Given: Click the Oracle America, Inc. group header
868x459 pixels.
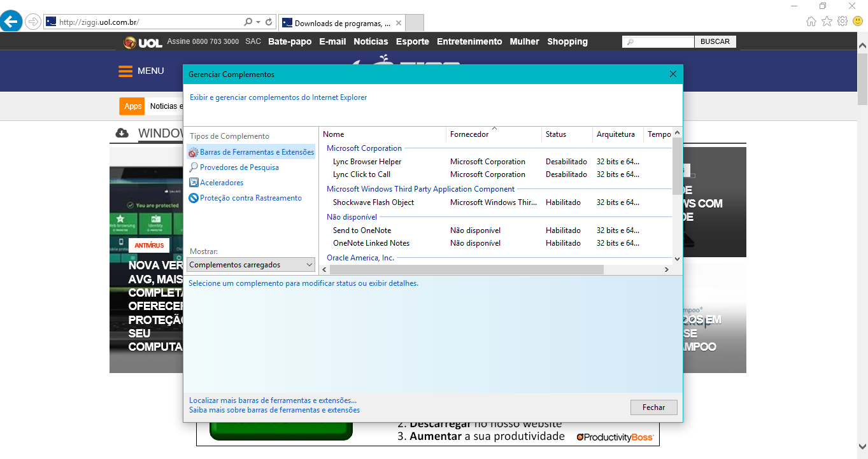Looking at the screenshot, I should [x=360, y=258].
